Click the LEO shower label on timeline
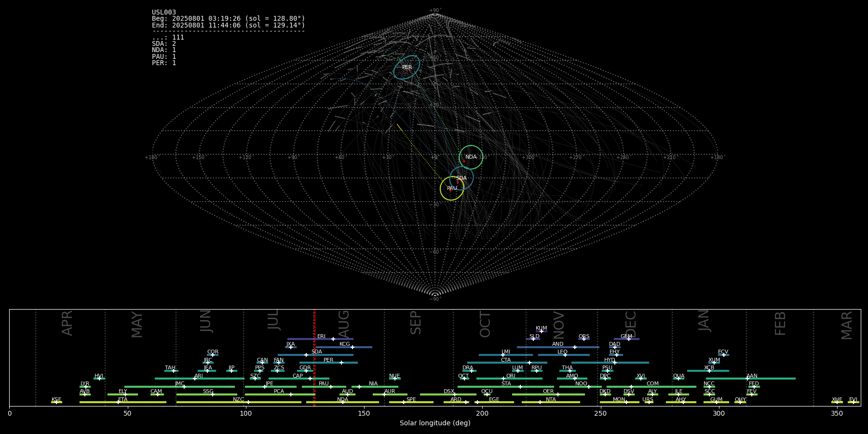Screen dimensions: 868x434 pyautogui.click(x=563, y=352)
